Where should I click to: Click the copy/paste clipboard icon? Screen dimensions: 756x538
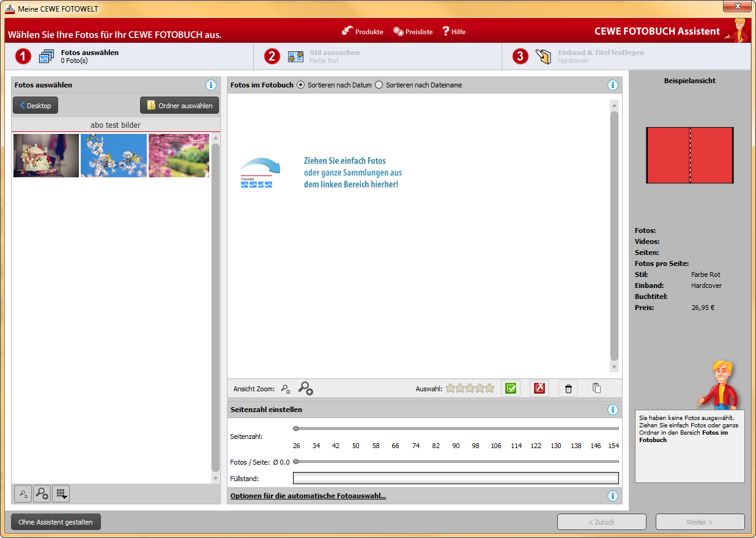(596, 388)
